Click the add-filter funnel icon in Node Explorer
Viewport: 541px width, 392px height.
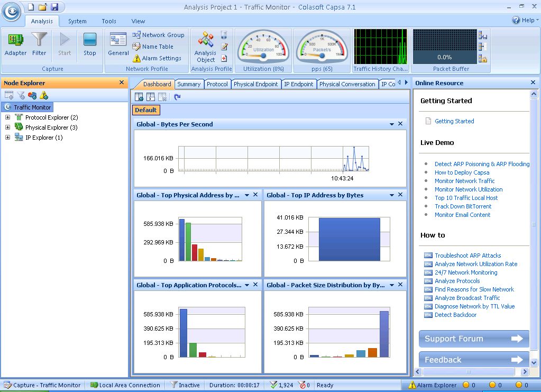coord(21,95)
